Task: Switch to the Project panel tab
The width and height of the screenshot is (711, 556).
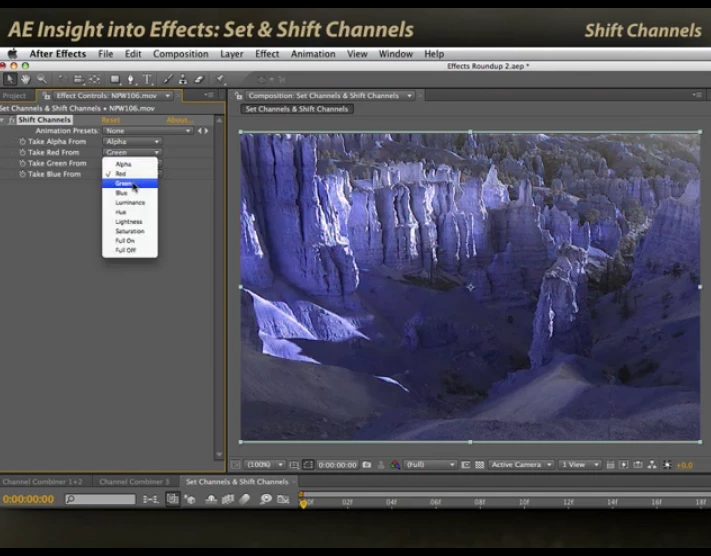Action: (x=14, y=96)
